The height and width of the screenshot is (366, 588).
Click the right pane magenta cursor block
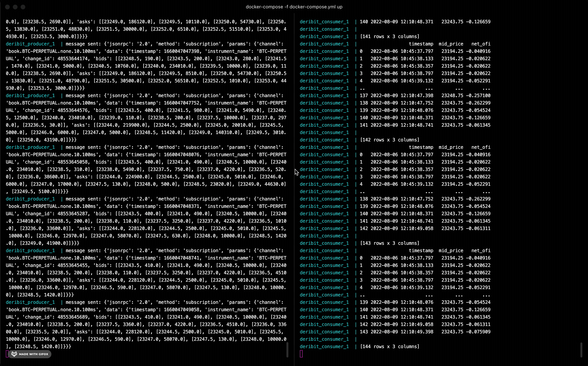coord(301,354)
